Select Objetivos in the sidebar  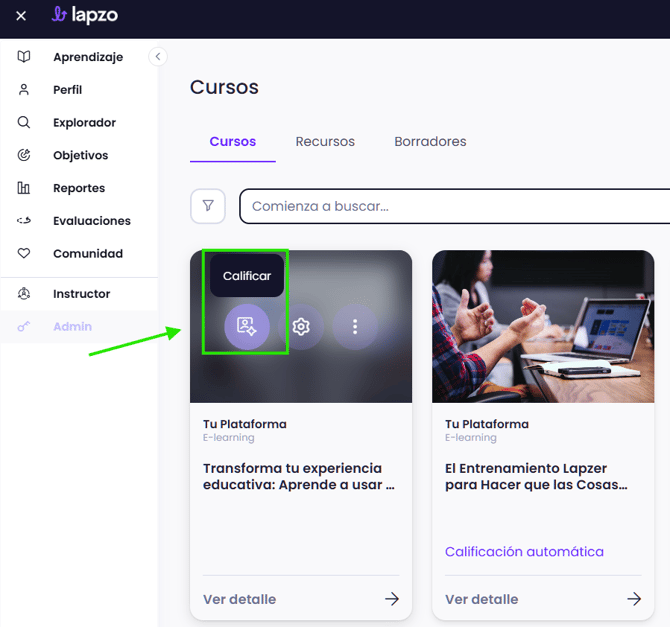pyautogui.click(x=80, y=156)
